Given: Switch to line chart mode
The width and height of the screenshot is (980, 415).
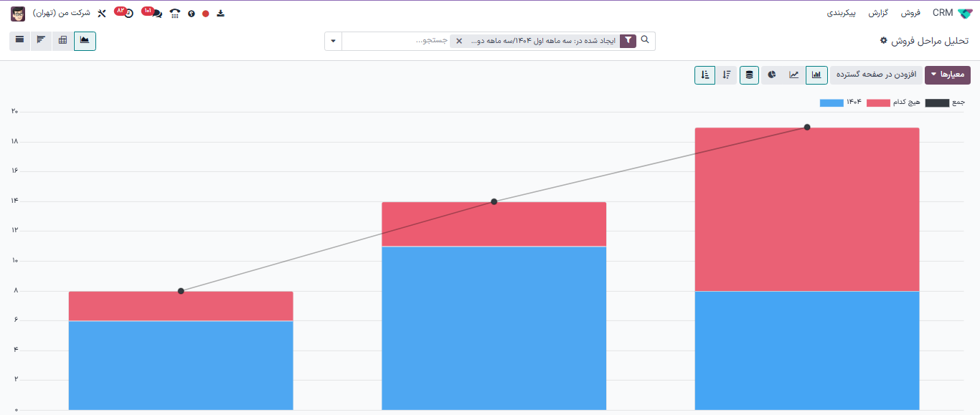Looking at the screenshot, I should click(x=794, y=75).
